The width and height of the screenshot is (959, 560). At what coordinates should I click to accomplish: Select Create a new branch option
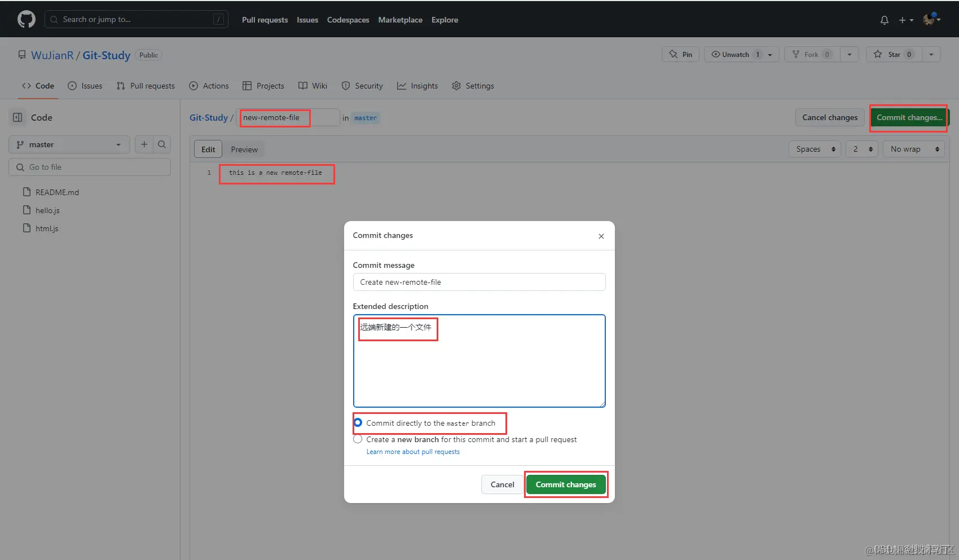[x=358, y=439]
